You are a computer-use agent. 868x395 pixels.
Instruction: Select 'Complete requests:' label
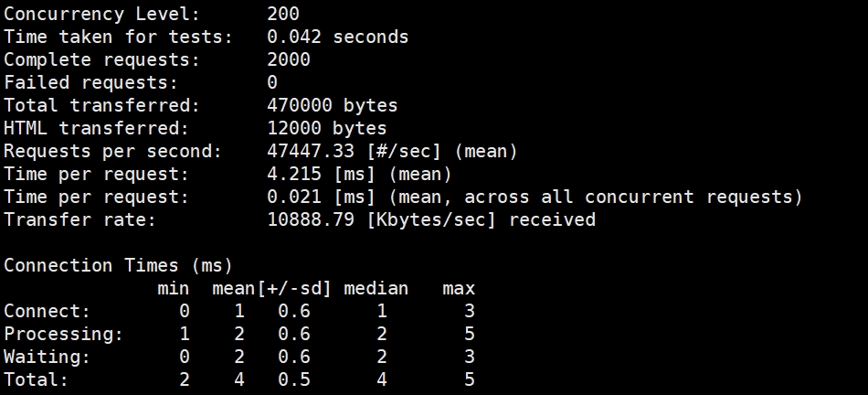[x=101, y=59]
